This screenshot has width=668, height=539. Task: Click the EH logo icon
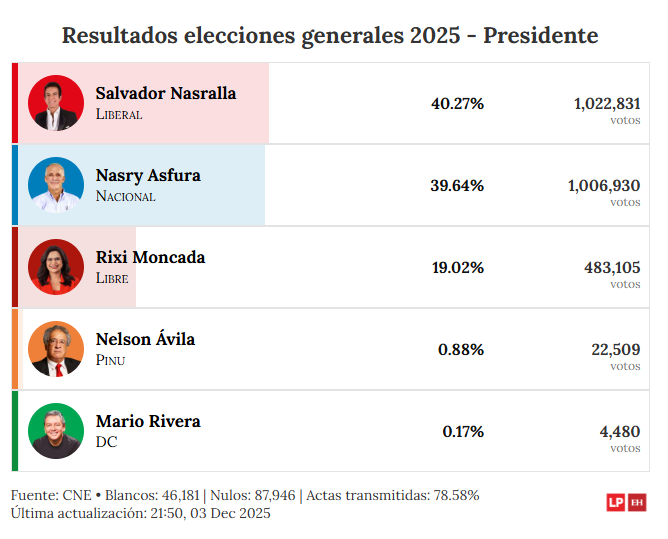(637, 503)
